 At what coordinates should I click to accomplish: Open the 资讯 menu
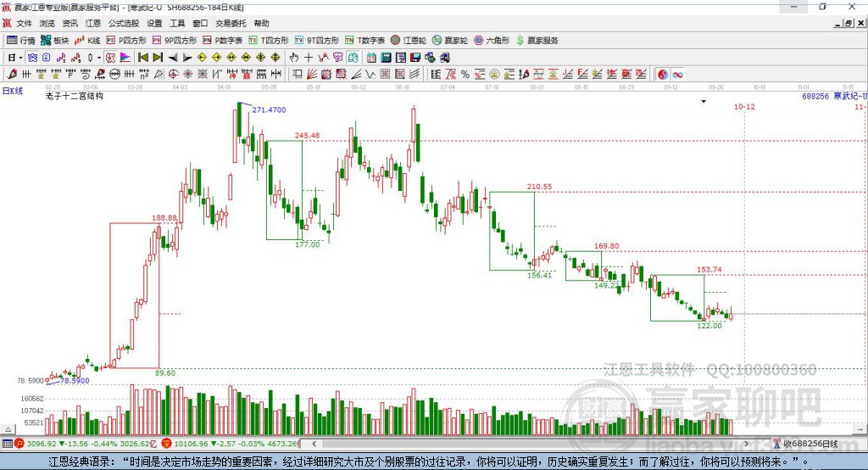(70, 23)
